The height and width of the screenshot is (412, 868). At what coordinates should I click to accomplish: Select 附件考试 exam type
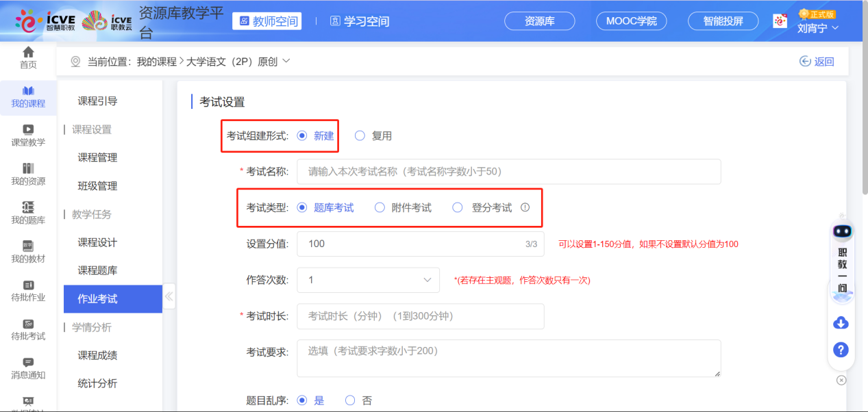(x=380, y=208)
